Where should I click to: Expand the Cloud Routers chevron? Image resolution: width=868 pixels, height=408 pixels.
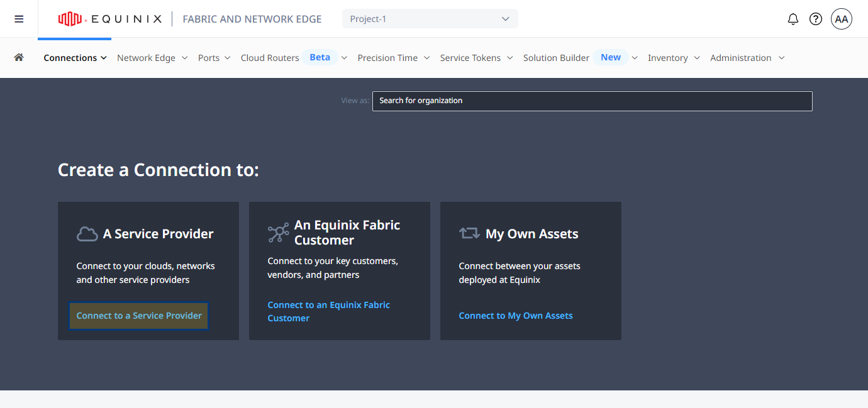point(344,58)
